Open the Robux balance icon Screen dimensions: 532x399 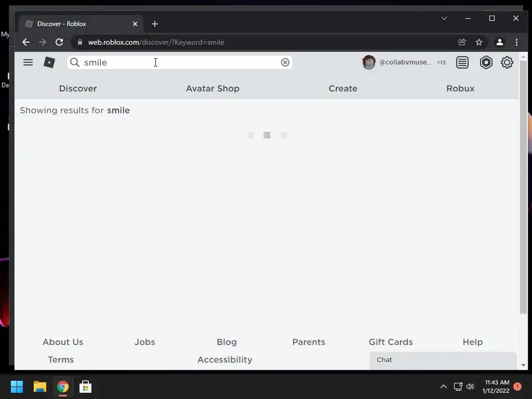tap(486, 62)
